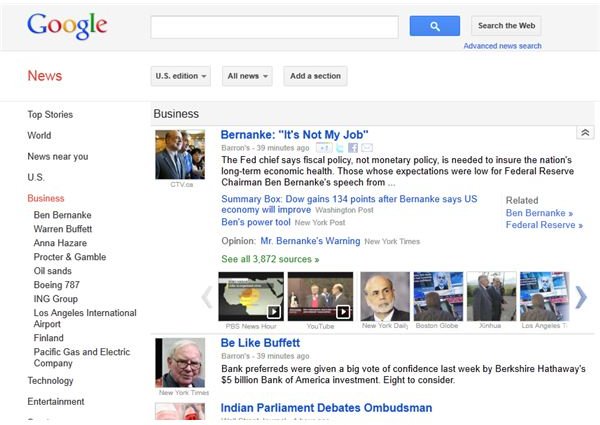The width and height of the screenshot is (600, 425).
Task: Open related Federal Reserve link
Action: (544, 225)
